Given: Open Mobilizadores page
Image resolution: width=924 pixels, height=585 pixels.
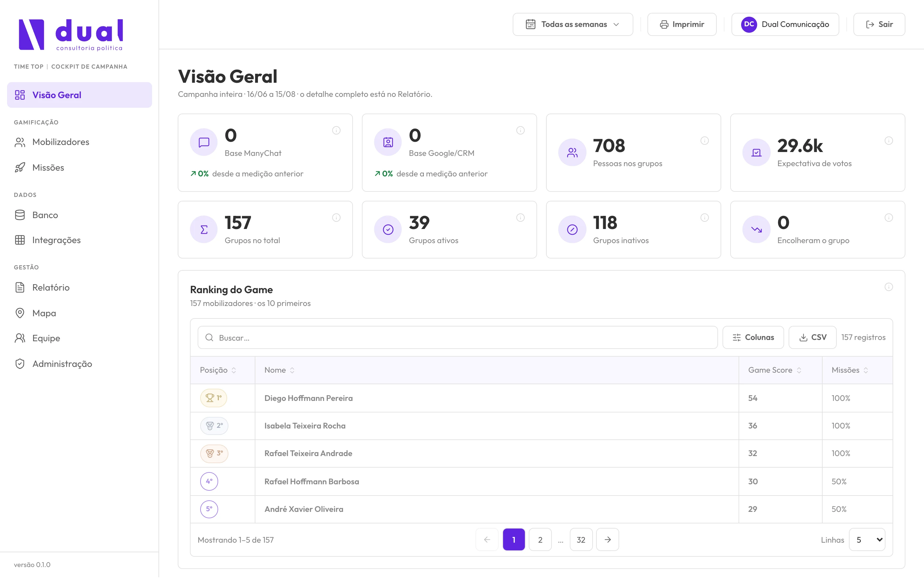Looking at the screenshot, I should point(80,142).
